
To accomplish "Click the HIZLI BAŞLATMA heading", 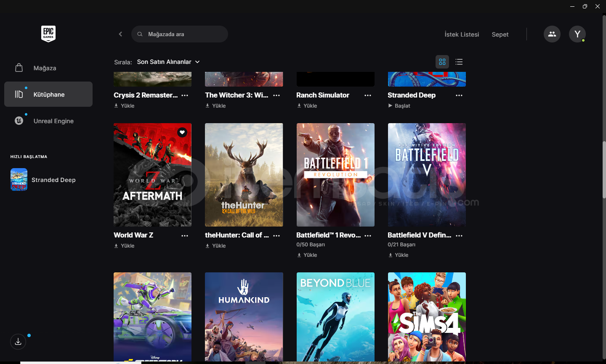I will coord(29,157).
